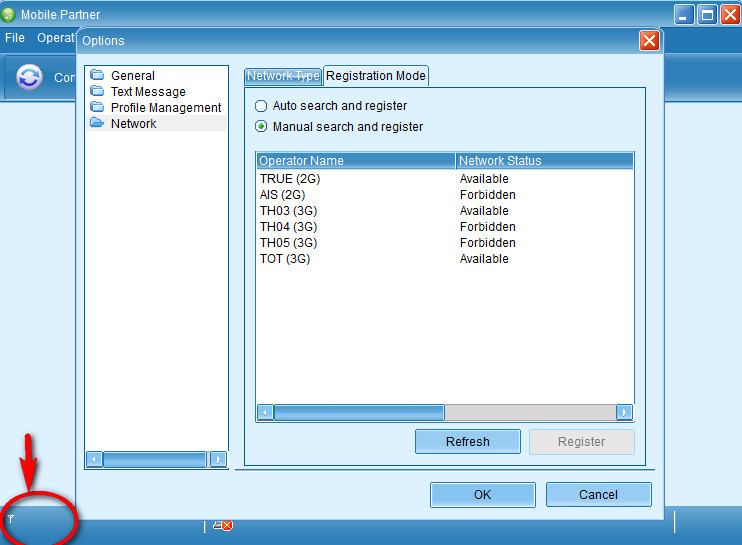Image resolution: width=742 pixels, height=545 pixels.
Task: Select Text Message in the options tree
Action: (148, 92)
